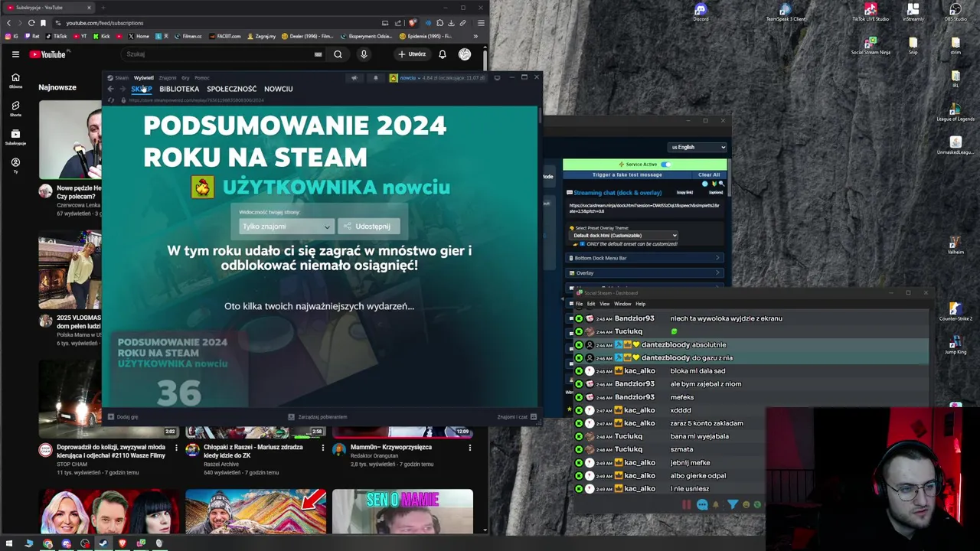Open the TeamSpeak 3 Client desktop icon
The image size is (980, 551).
click(786, 11)
